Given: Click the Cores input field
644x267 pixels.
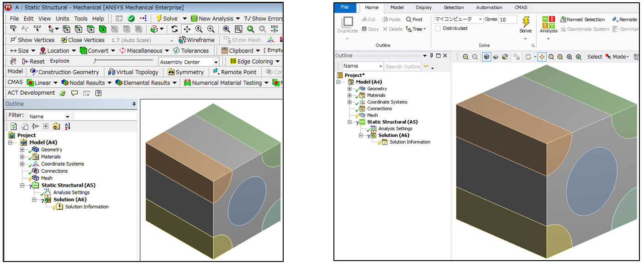Looking at the screenshot, I should pos(507,19).
